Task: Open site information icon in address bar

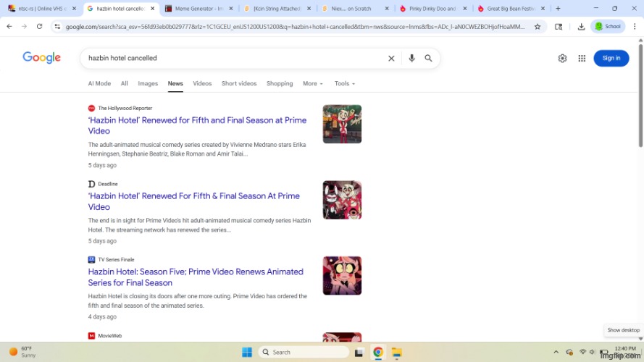Action: (57, 27)
